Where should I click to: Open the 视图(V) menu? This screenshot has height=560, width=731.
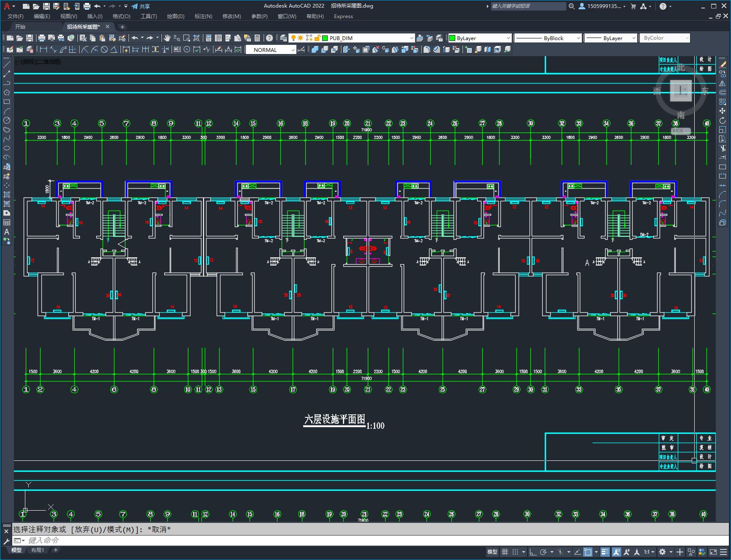(68, 16)
